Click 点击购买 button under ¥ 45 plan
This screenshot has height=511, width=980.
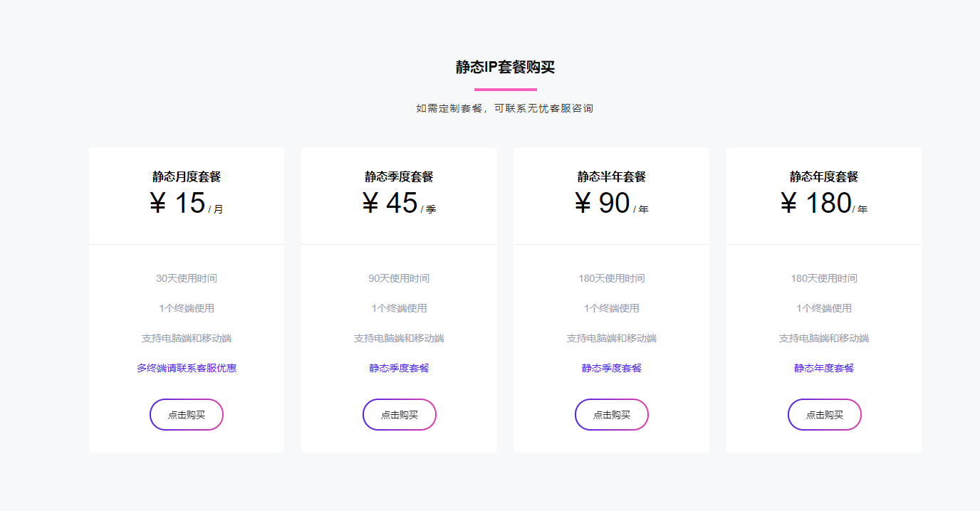coord(399,415)
